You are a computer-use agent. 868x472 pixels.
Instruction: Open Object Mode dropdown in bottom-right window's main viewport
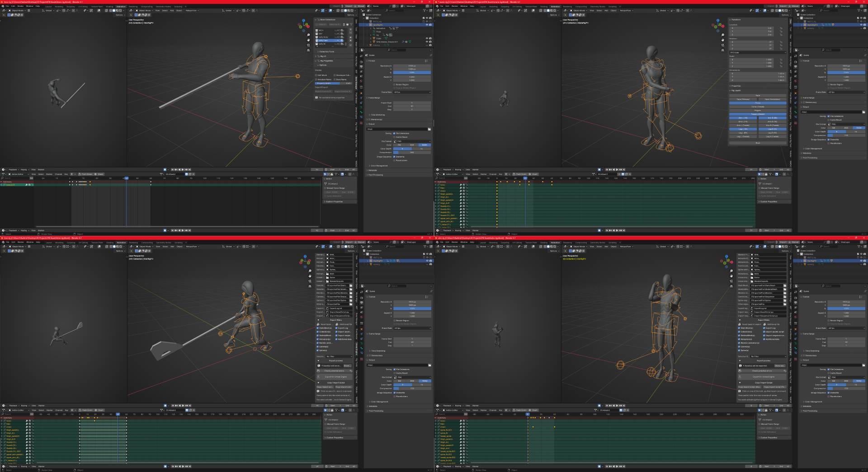coord(580,247)
